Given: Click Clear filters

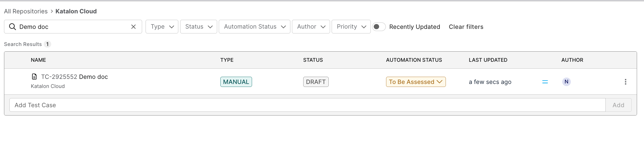Looking at the screenshot, I should [x=466, y=27].
